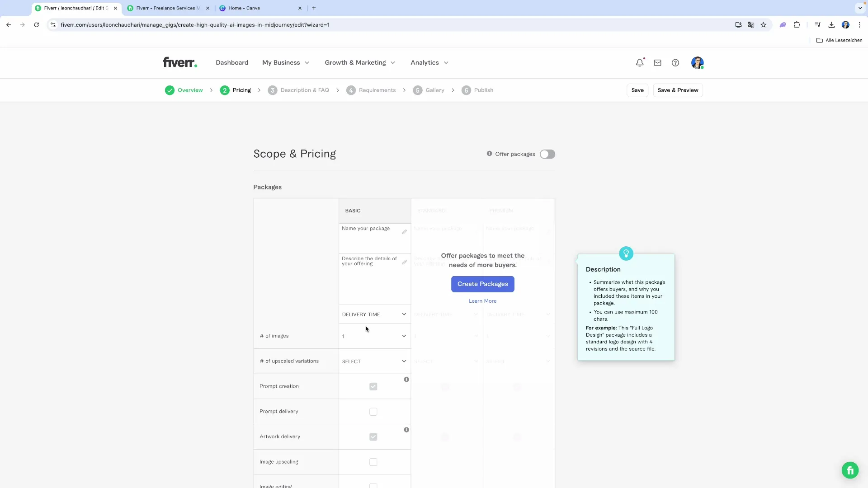Uncheck the Prompt creation checkbox
Screen dimensions: 868x488
click(x=373, y=386)
